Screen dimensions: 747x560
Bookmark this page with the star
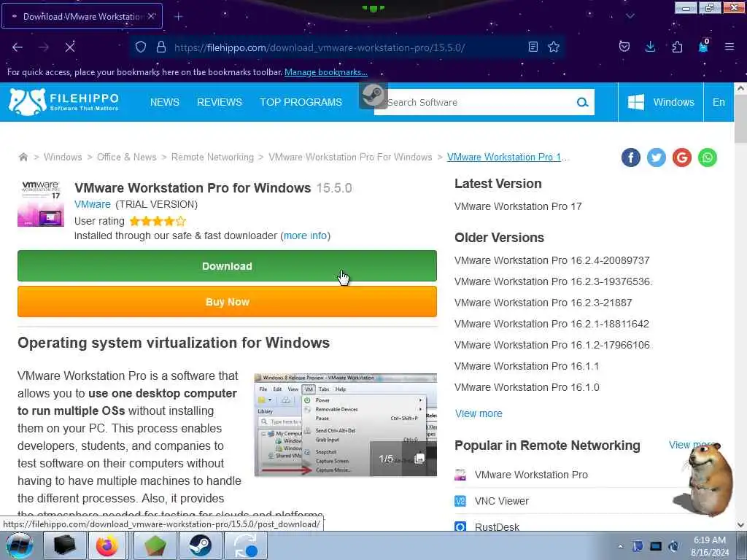click(554, 47)
